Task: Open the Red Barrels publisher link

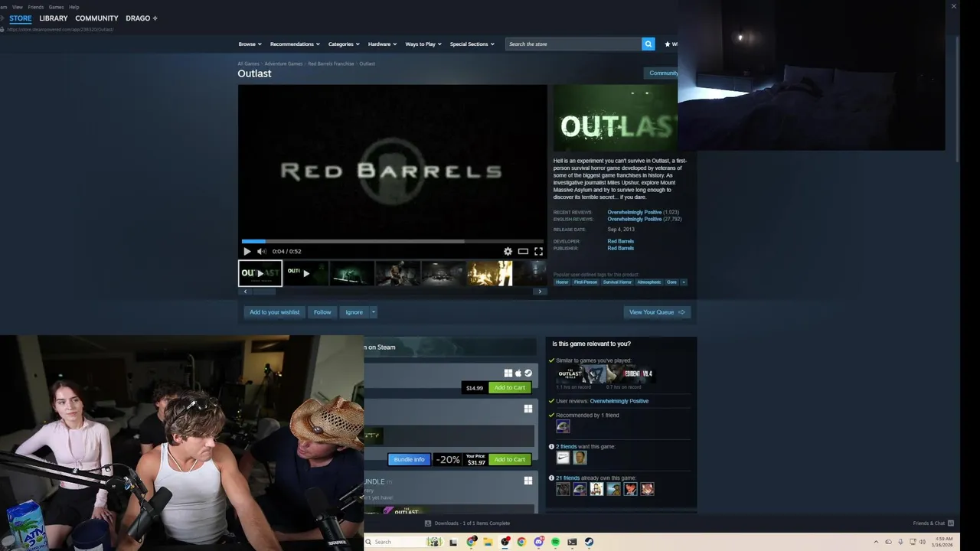Action: point(620,248)
